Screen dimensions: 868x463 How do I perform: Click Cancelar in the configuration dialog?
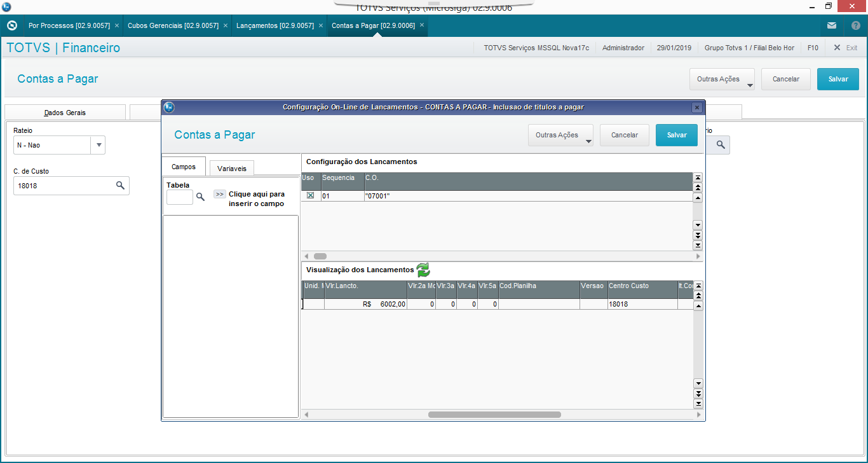tap(625, 135)
